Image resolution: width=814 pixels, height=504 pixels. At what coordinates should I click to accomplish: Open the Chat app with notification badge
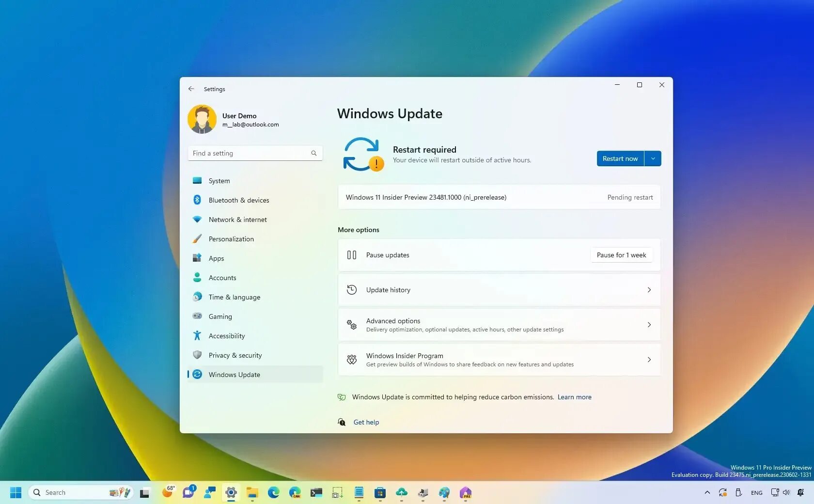coord(188,492)
